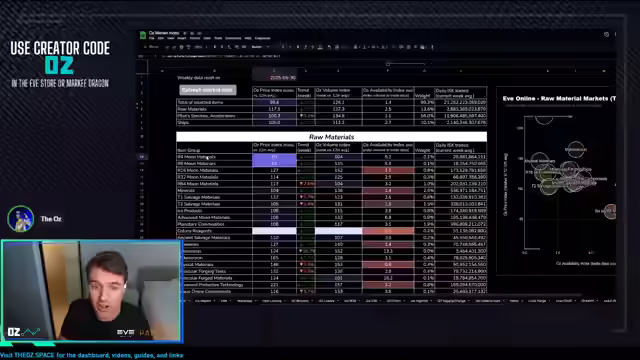Click the Eve Online Raw Material Markets chart title

click(x=559, y=98)
